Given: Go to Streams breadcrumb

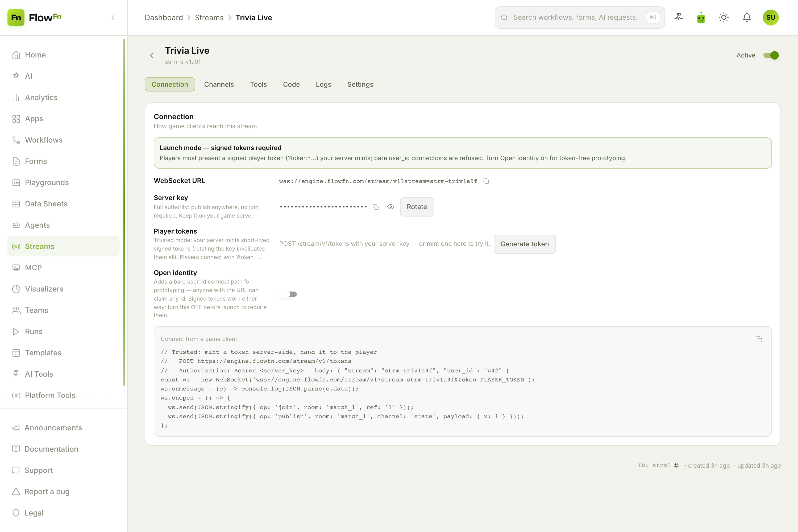Looking at the screenshot, I should pos(209,17).
